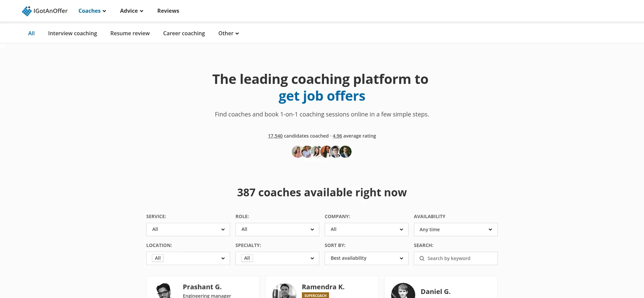Click the search magnifier icon

coord(422,258)
